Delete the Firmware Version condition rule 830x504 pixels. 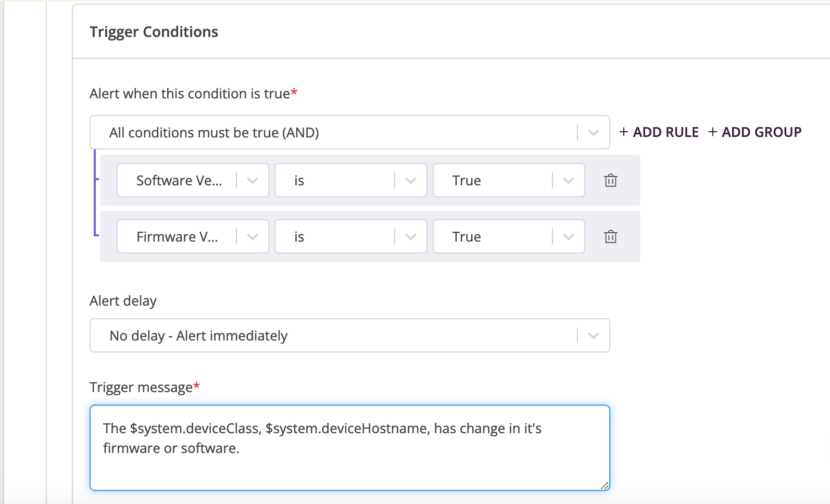[x=610, y=236]
